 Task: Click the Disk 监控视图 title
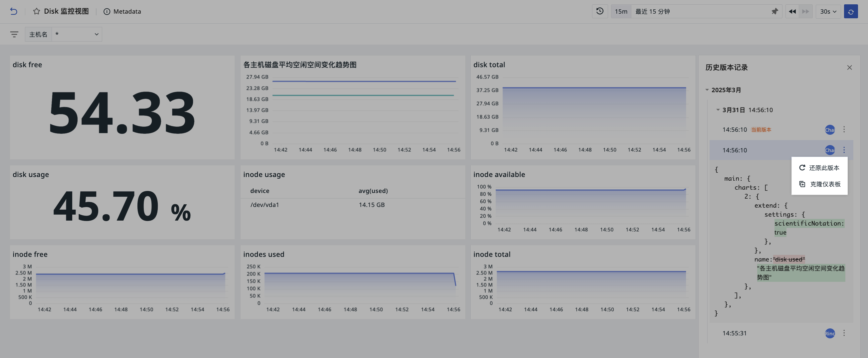coord(66,11)
